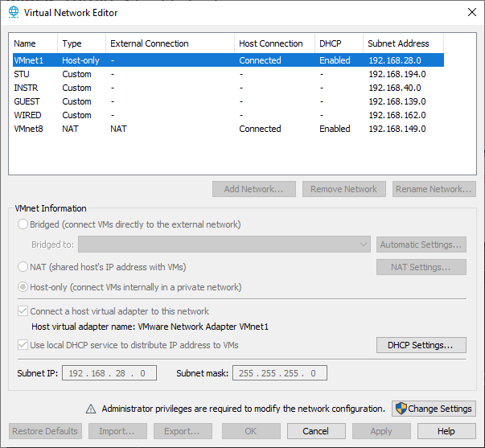The height and width of the screenshot is (448, 485).
Task: Sort by the Type column header
Action: pos(81,43)
